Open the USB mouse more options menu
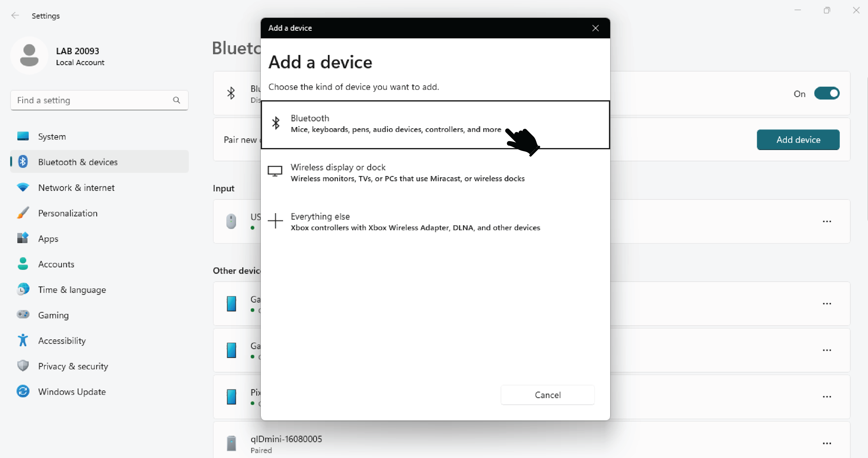868x458 pixels. 826,222
